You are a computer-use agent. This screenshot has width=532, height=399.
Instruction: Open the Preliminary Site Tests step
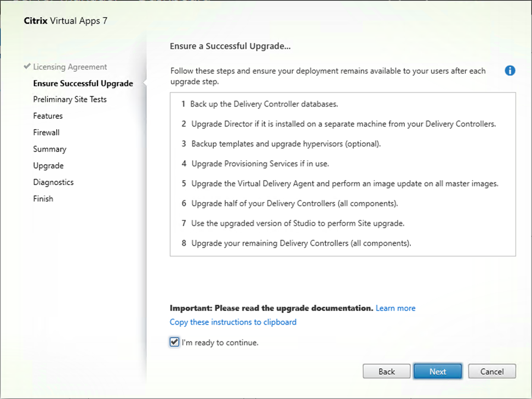[70, 99]
